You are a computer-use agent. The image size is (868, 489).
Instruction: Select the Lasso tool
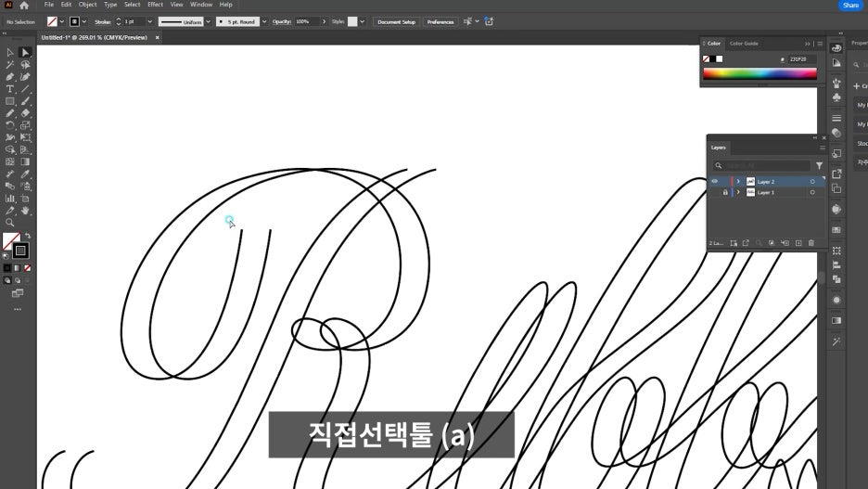(x=25, y=64)
